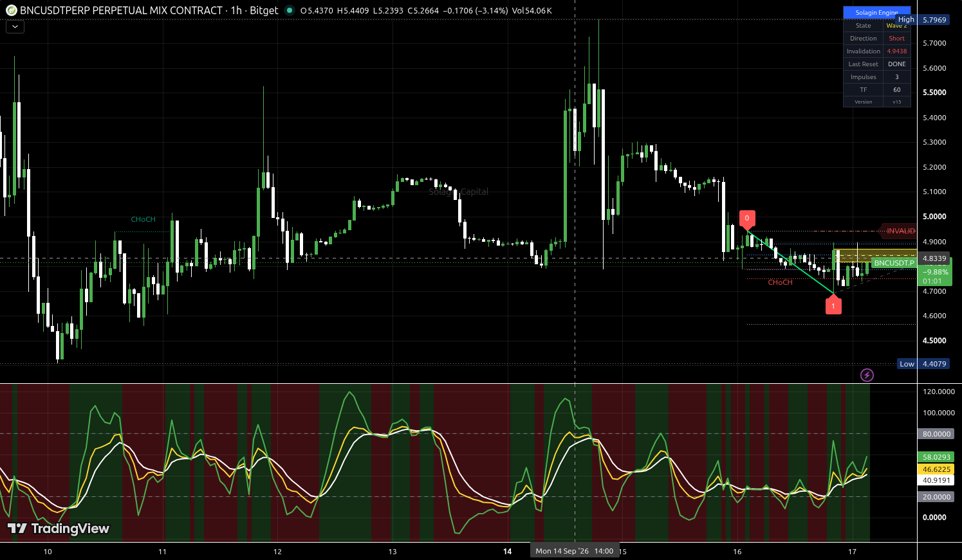Click the -9.88% change label
This screenshot has width=962, height=560.
pos(934,272)
